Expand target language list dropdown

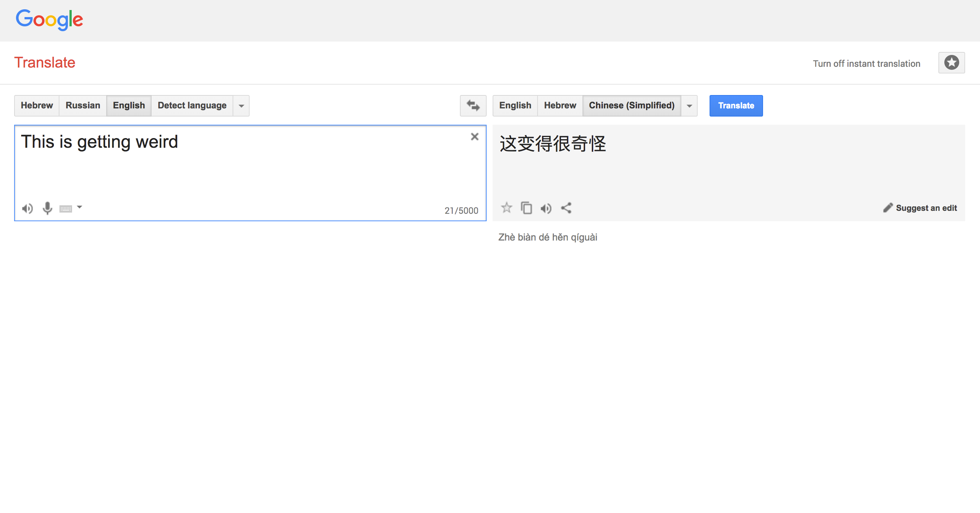[689, 106]
